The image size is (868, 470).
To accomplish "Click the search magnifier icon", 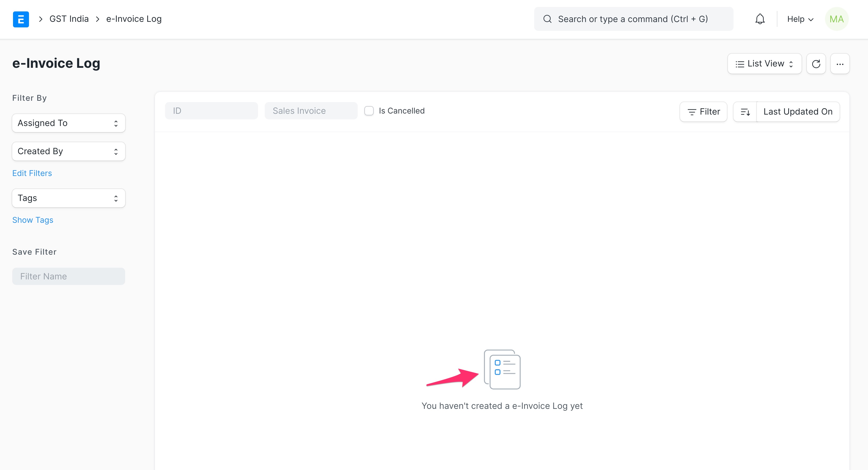I will click(547, 19).
